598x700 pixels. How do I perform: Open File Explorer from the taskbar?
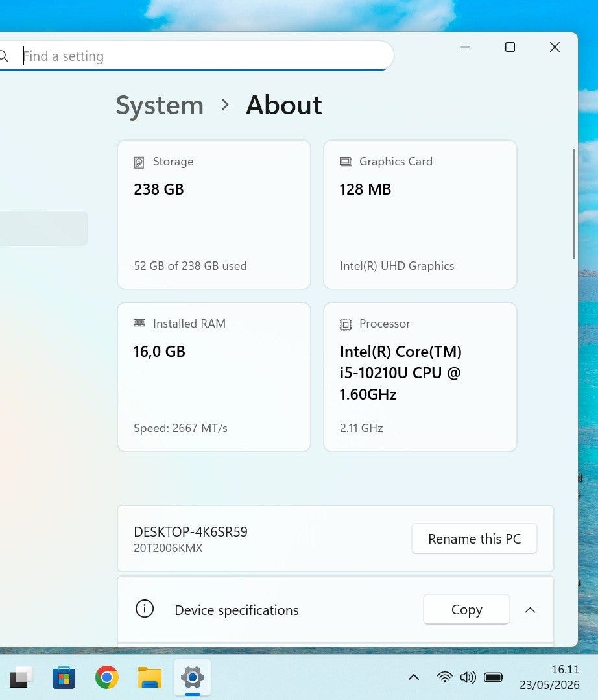[x=149, y=678]
